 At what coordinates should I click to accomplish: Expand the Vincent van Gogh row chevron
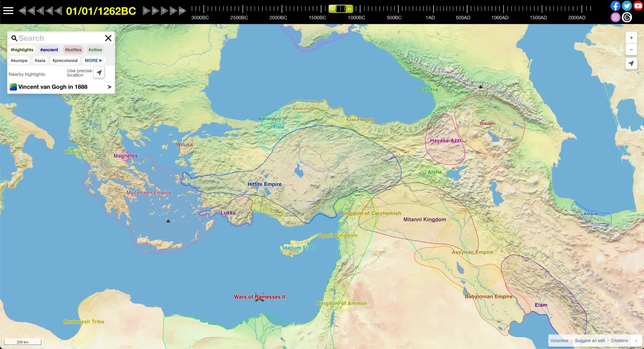[109, 87]
